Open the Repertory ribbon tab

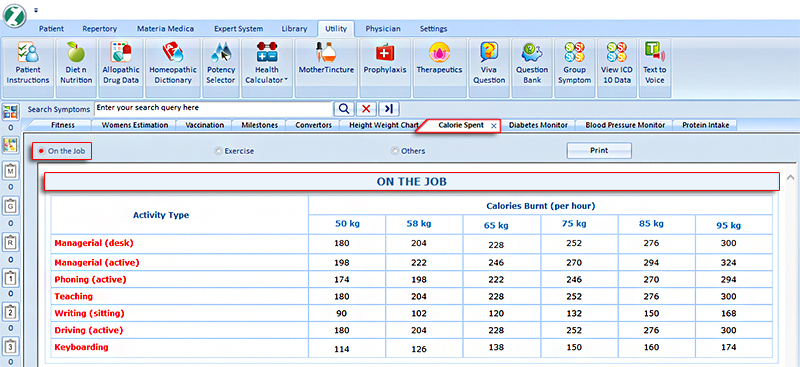(x=99, y=29)
